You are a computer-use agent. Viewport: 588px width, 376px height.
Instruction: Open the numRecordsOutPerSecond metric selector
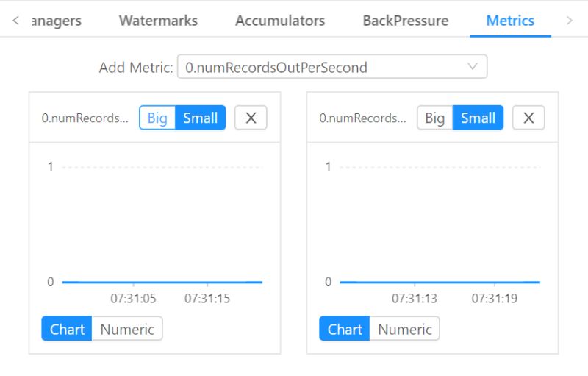tap(332, 67)
